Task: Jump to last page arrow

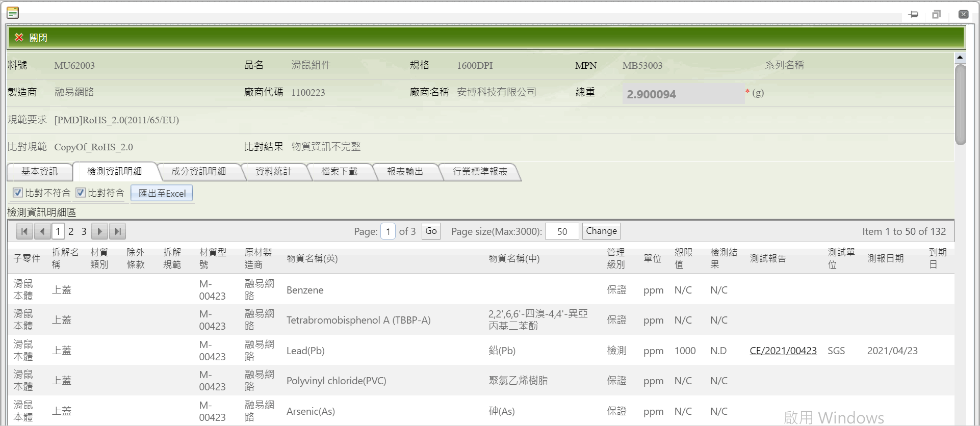Action: point(118,231)
